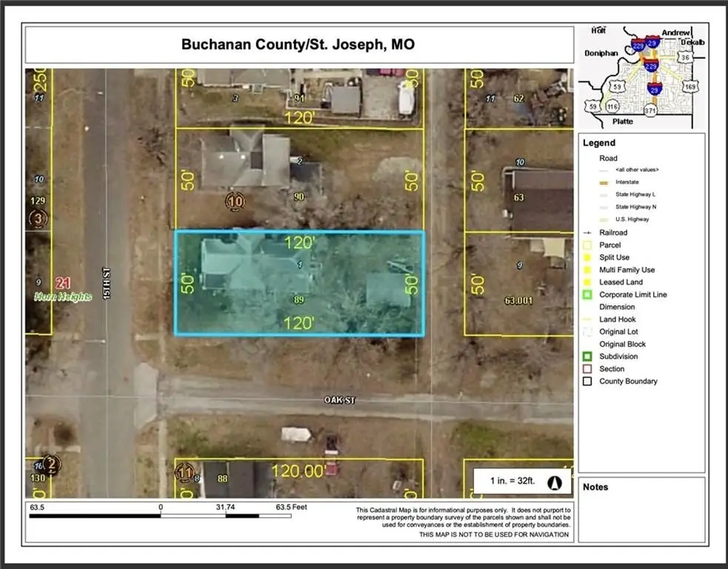Click the circled block number 10 marker
The width and height of the screenshot is (728, 569).
(236, 201)
